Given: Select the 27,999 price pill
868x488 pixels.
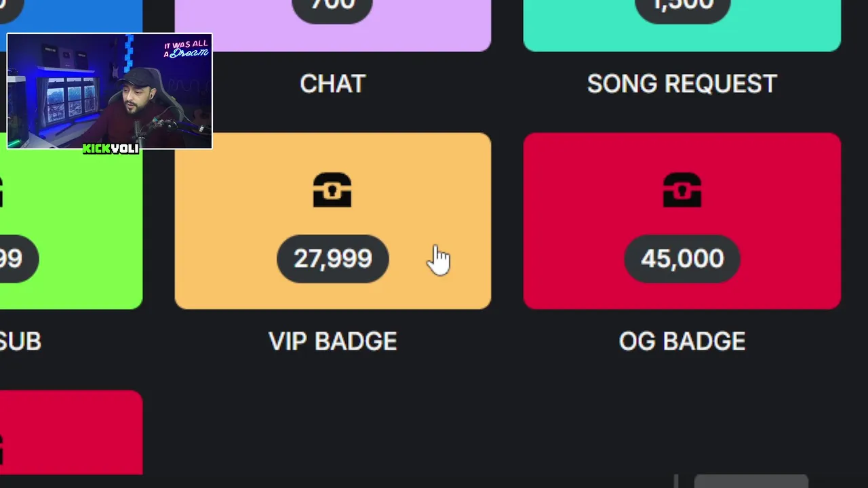Looking at the screenshot, I should tap(332, 258).
